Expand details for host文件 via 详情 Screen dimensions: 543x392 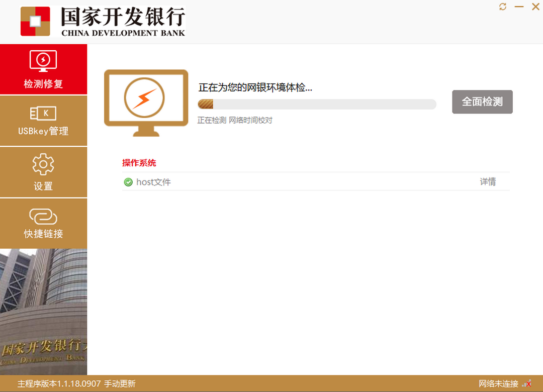point(488,182)
